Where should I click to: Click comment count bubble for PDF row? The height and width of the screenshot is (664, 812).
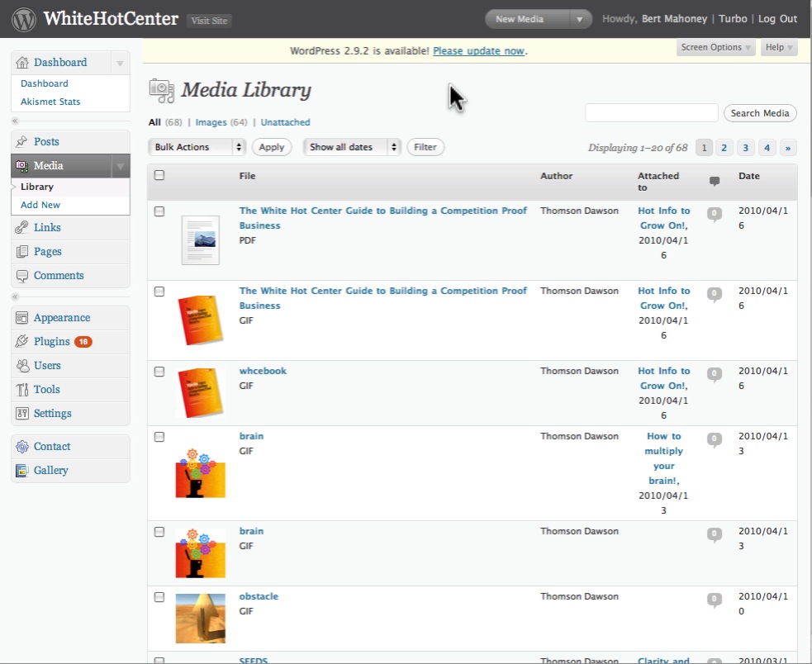[715, 214]
